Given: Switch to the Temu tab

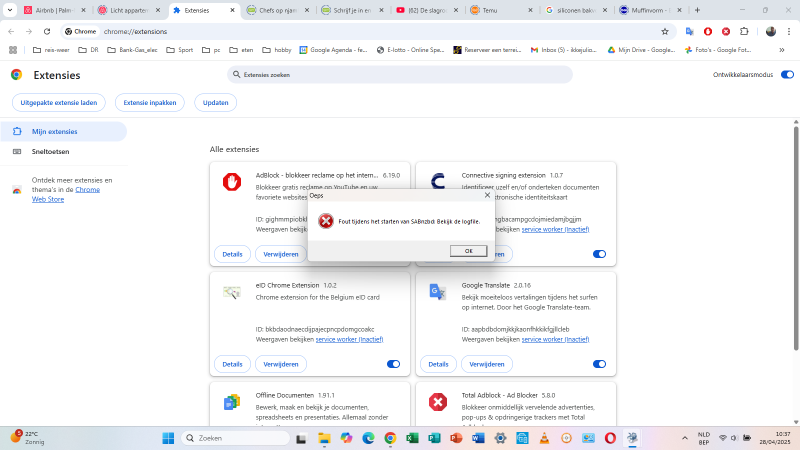Looking at the screenshot, I should point(501,10).
